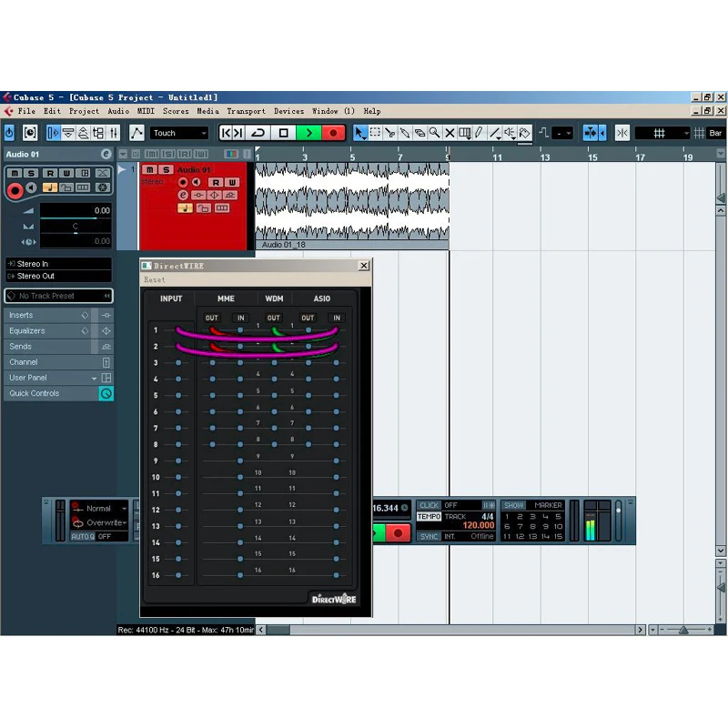Open the Devices menu
This screenshot has width=728, height=728.
coord(288,111)
